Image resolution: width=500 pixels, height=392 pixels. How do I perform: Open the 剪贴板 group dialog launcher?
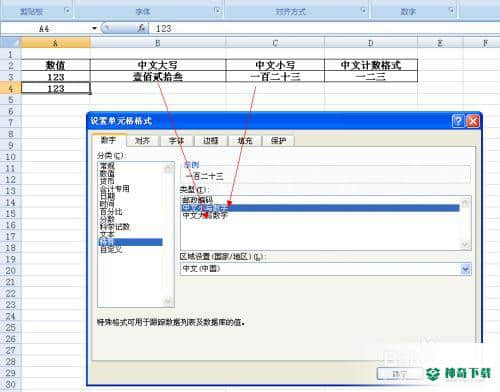(67, 11)
